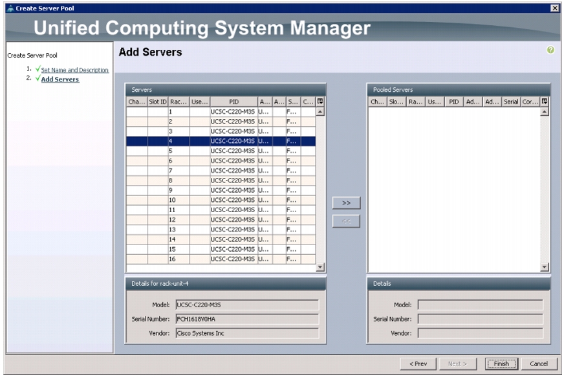Viewport: 564px width, 392px height.
Task: Open the help icon in Add Servers
Action: click(550, 50)
